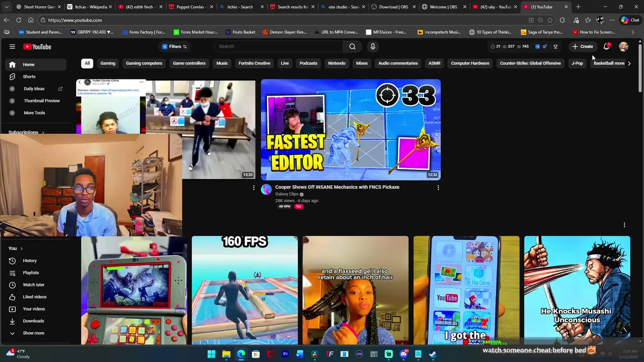Open Liked videos in sidebar

coord(34,297)
